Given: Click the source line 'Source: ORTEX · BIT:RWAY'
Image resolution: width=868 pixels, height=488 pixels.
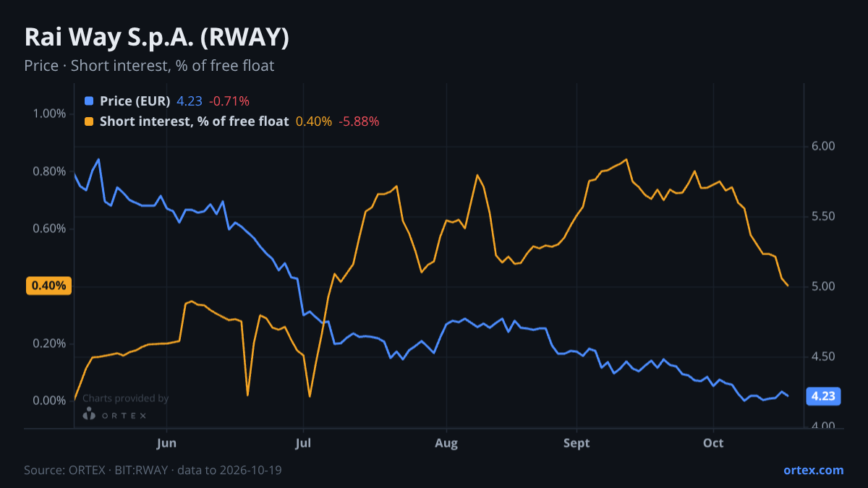Looking at the screenshot, I should [x=153, y=470].
